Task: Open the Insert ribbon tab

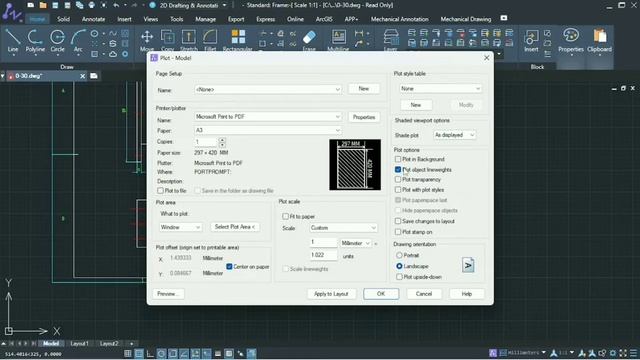Action: [x=124, y=19]
